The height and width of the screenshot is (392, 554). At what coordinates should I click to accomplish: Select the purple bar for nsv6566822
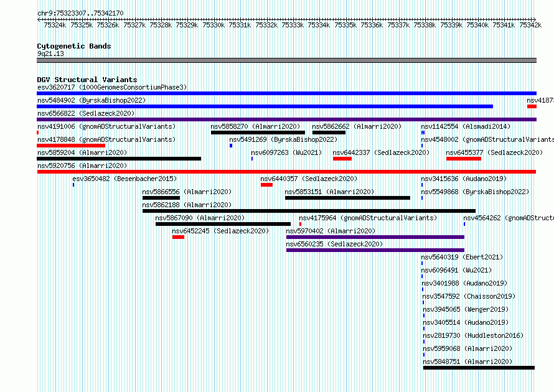(x=286, y=119)
